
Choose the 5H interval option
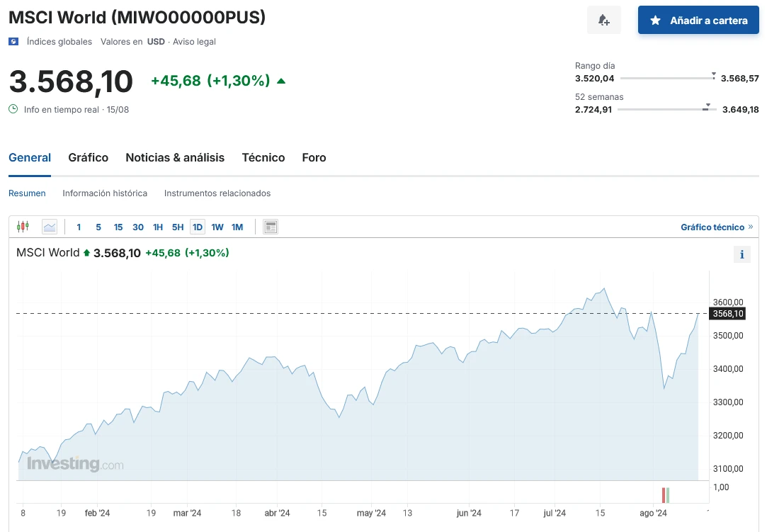[178, 227]
